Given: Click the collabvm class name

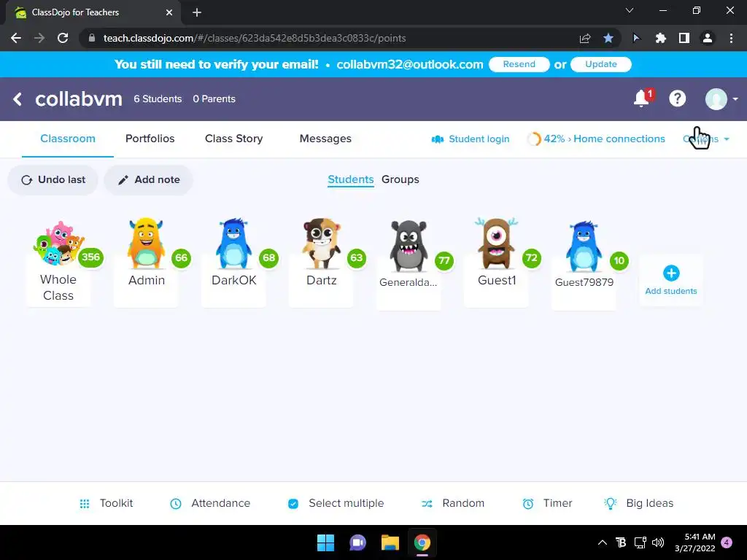Looking at the screenshot, I should click(79, 99).
